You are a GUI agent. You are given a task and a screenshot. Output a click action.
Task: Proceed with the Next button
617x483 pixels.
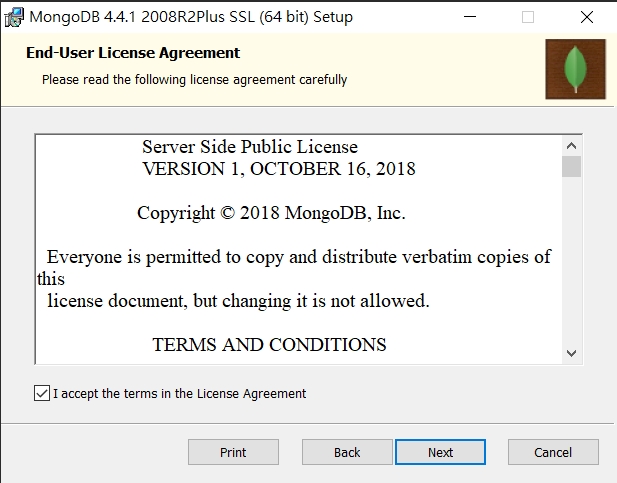440,452
